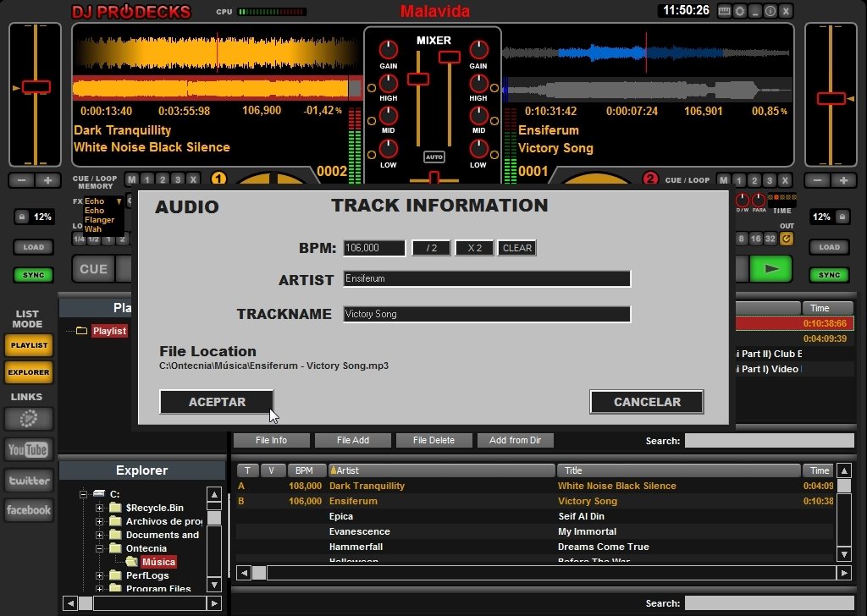
Task: Choose Flanger from the FX list
Action: [100, 220]
